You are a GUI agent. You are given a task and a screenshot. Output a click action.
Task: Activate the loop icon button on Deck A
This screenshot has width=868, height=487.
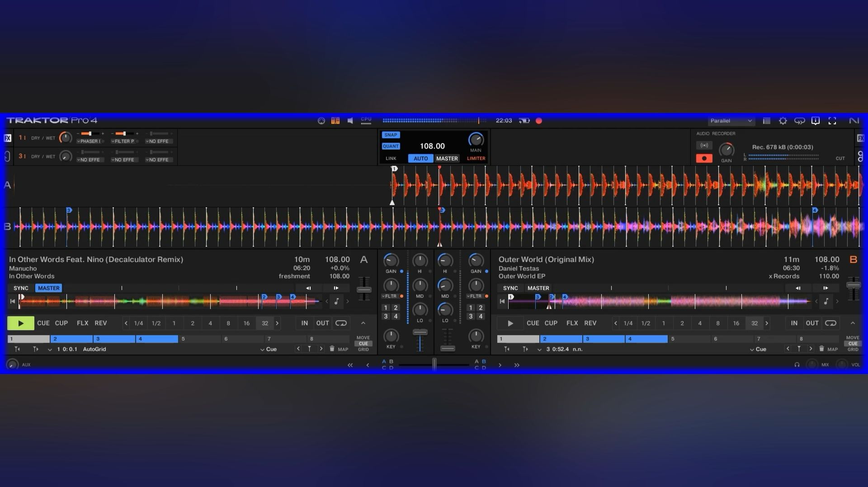[x=341, y=323]
